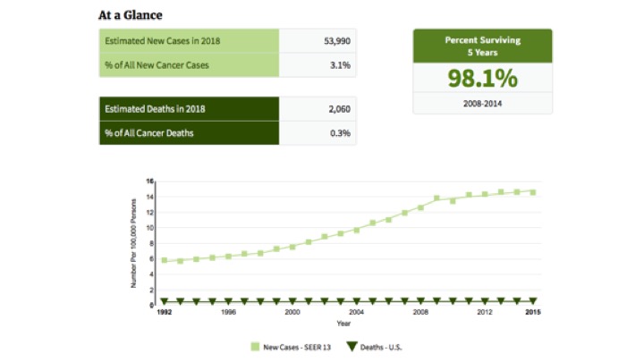Select the 53,990 new cases value
Viewport: 644px width, 362px height.
point(336,41)
